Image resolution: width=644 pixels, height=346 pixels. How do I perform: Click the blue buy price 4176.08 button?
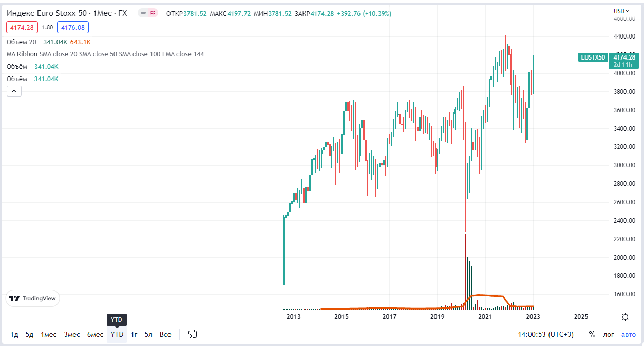tap(72, 27)
